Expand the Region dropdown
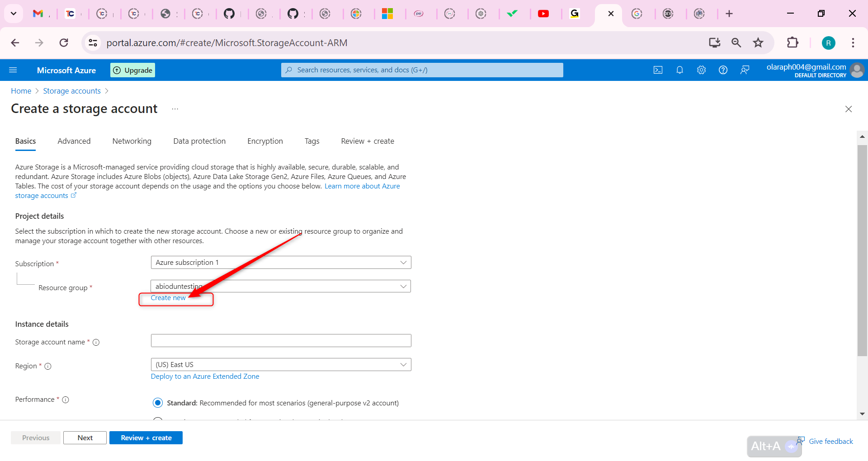This screenshot has height=461, width=868. [x=281, y=365]
